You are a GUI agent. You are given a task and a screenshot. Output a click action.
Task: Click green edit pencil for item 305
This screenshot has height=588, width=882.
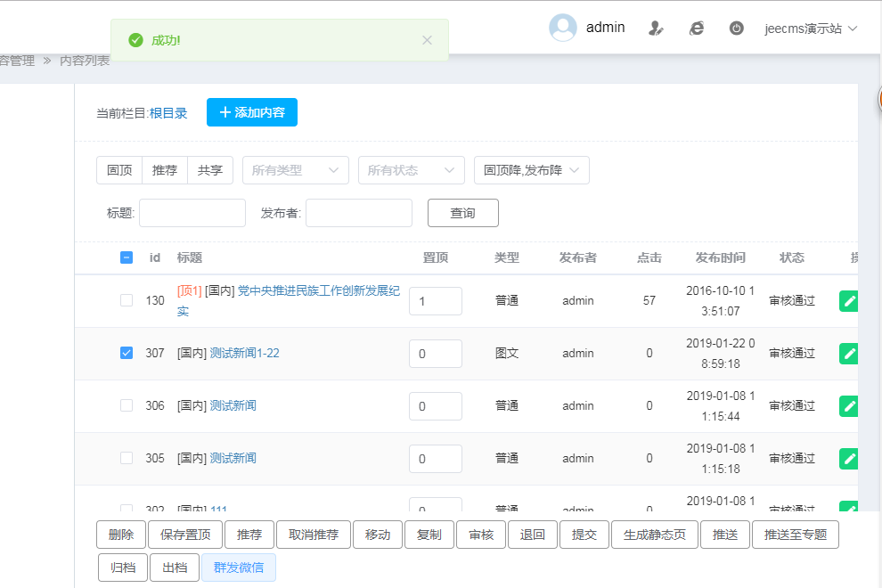click(849, 459)
